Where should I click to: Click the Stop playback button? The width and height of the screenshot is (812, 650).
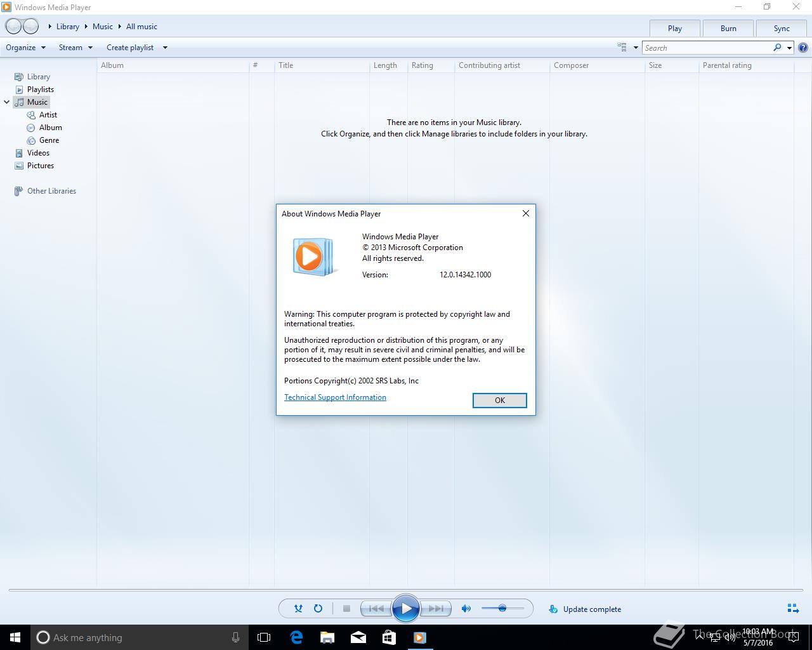click(346, 609)
